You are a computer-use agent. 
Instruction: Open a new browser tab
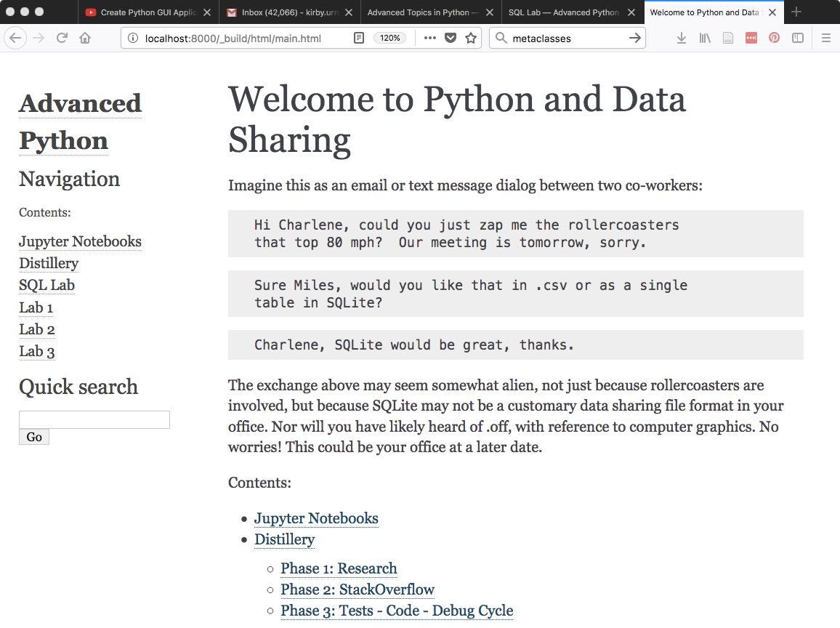(796, 12)
